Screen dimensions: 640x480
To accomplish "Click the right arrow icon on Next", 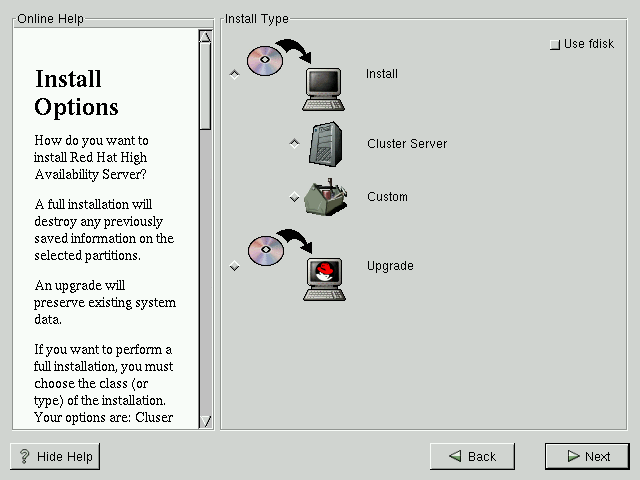I will tap(573, 456).
